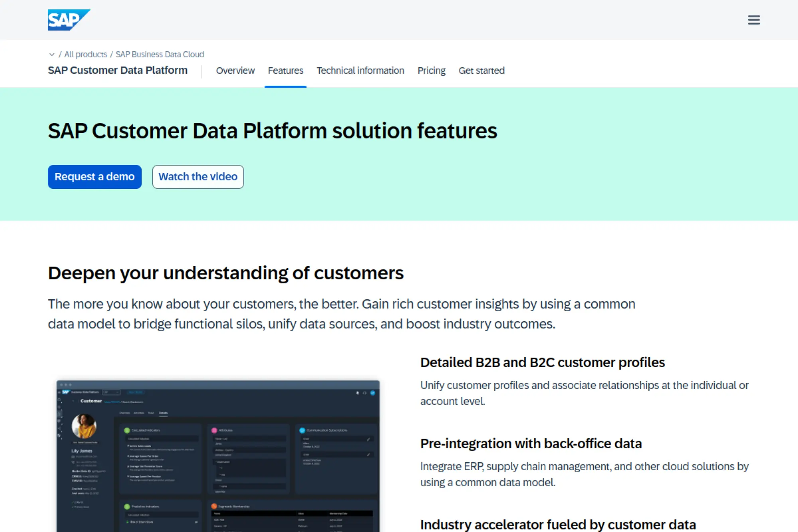Expand the breadcrumb chevron before All products
The width and height of the screenshot is (798, 532).
click(52, 54)
